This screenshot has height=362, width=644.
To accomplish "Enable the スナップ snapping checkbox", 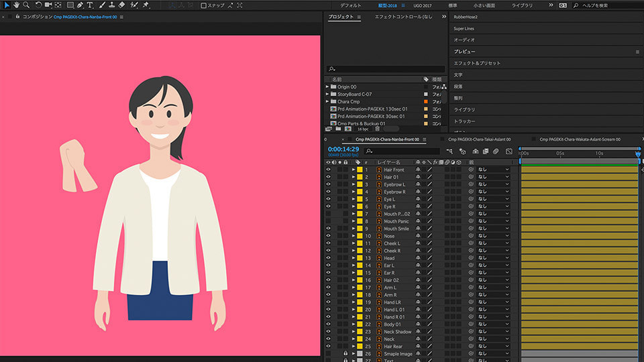I will pos(204,5).
